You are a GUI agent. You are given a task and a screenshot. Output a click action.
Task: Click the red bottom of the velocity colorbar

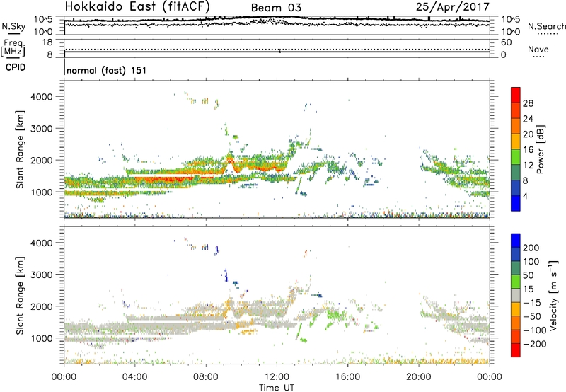[516, 350]
